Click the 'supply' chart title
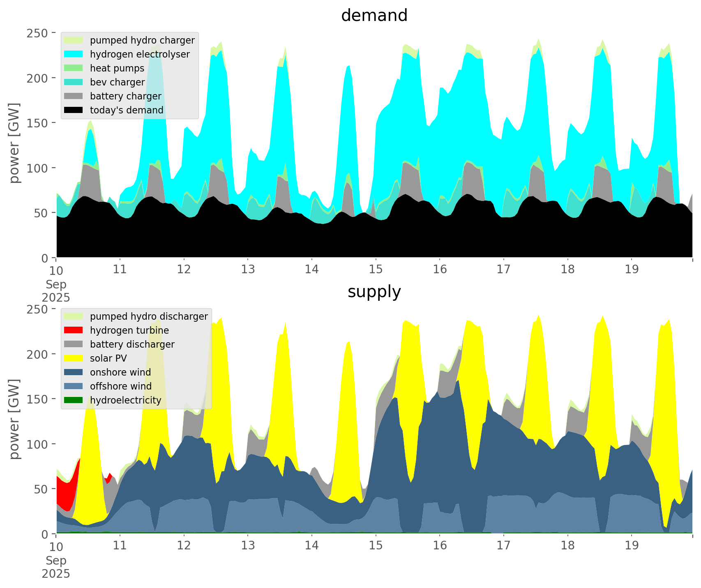 [374, 292]
